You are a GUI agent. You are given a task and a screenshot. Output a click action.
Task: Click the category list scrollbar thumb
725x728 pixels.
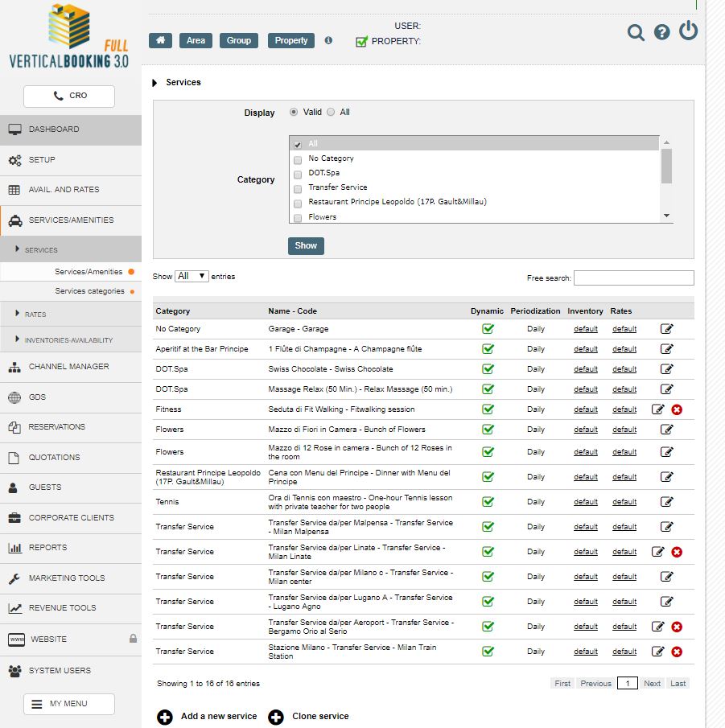click(x=666, y=166)
